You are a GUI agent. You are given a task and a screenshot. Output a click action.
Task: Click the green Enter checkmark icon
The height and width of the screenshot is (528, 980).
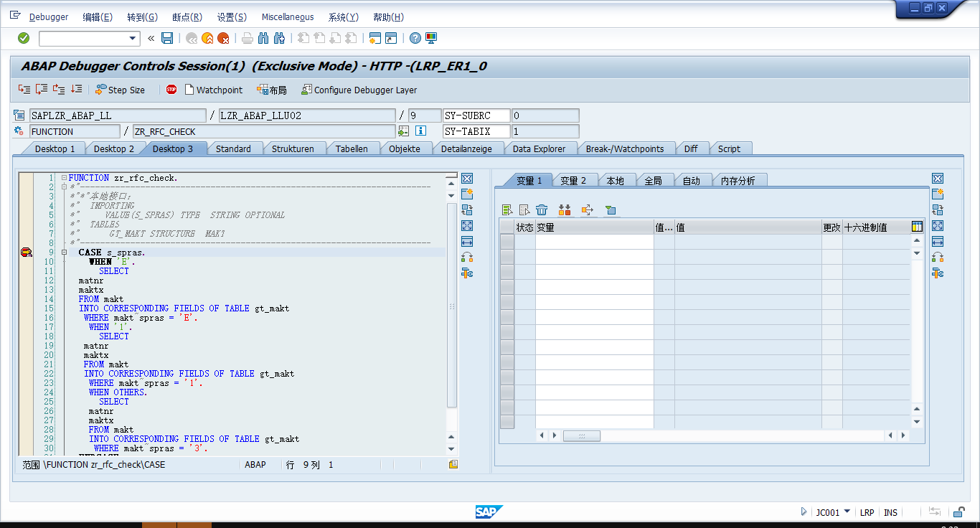pyautogui.click(x=24, y=38)
